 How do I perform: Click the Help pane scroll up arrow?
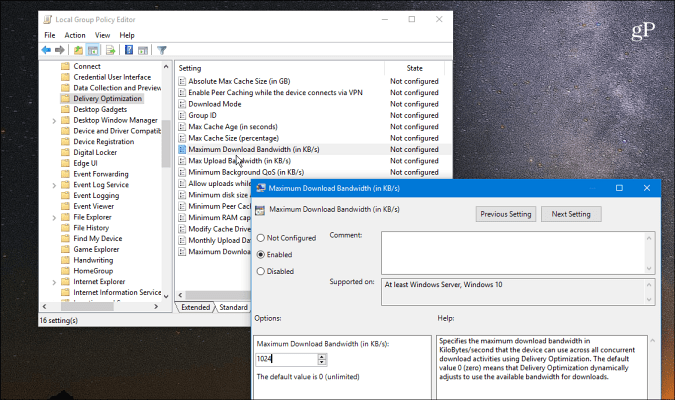pyautogui.click(x=653, y=341)
